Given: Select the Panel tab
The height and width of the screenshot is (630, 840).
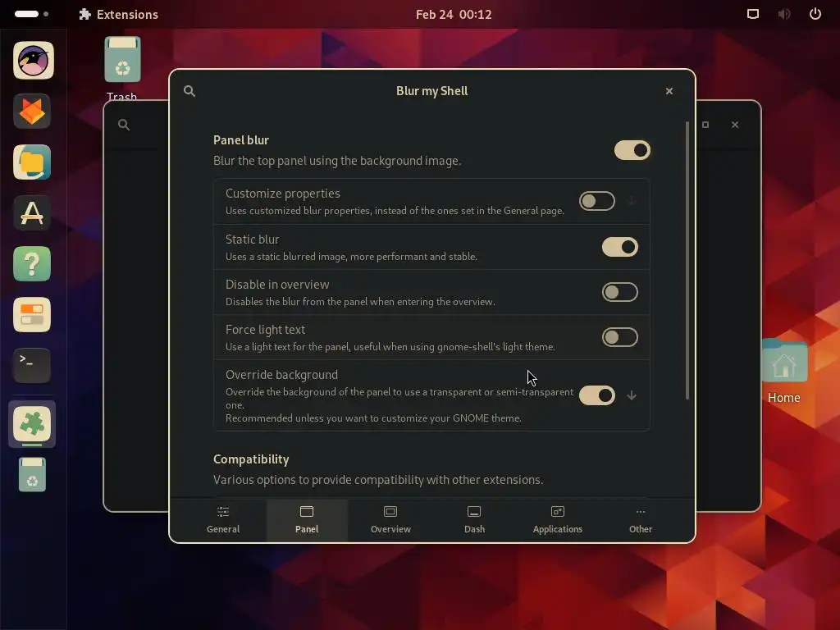Looking at the screenshot, I should [x=307, y=520].
